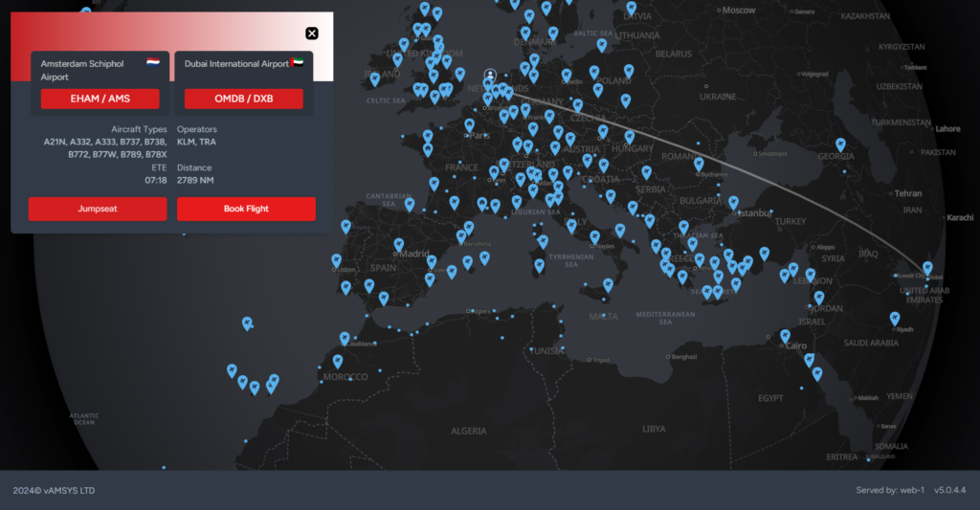Select the airport marker above Istanbul

(734, 203)
